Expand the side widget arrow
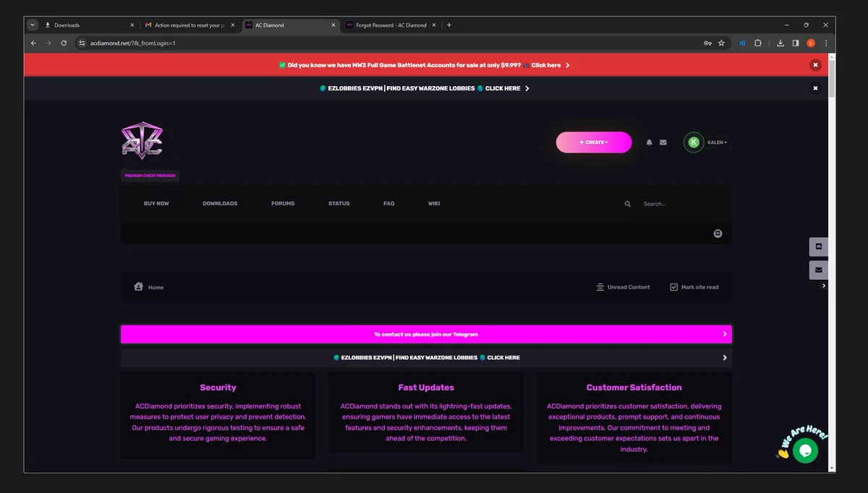 (x=823, y=286)
